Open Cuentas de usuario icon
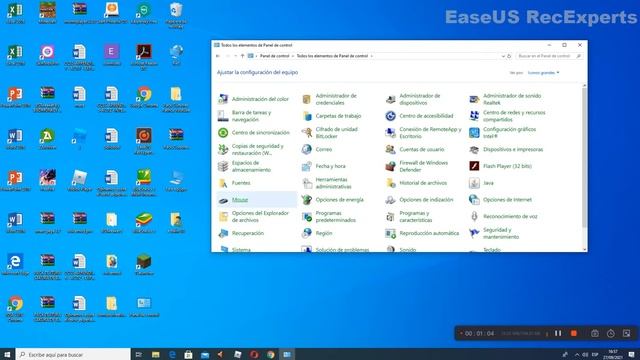Viewport: 640px width, 360px height. (x=391, y=149)
